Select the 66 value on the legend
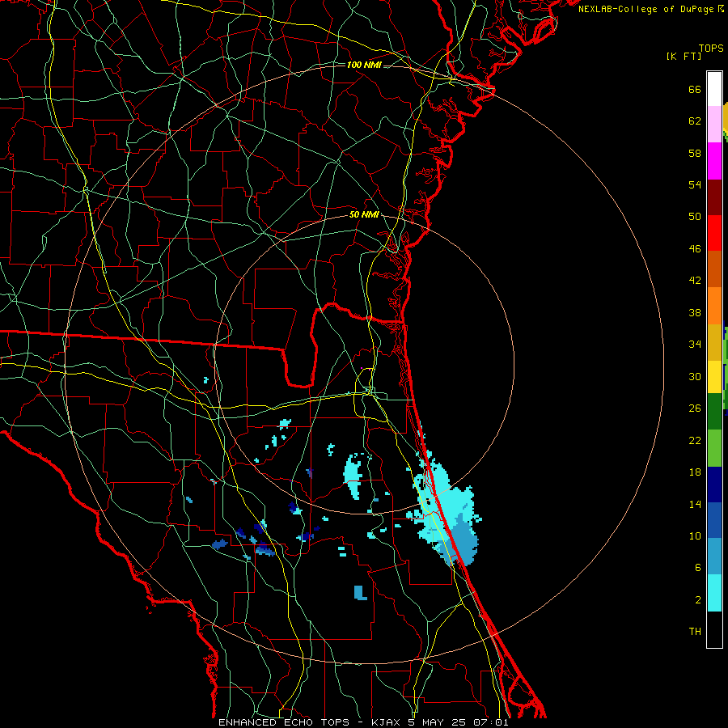The image size is (728, 728). (695, 90)
